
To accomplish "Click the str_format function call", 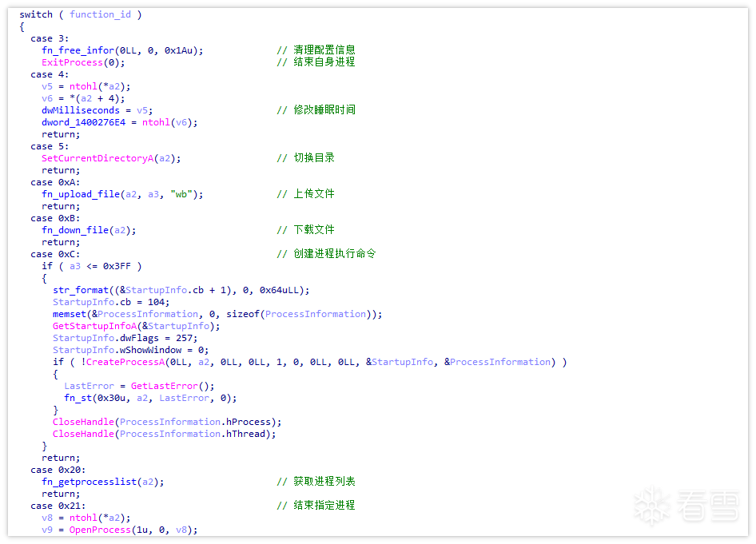I will [181, 290].
